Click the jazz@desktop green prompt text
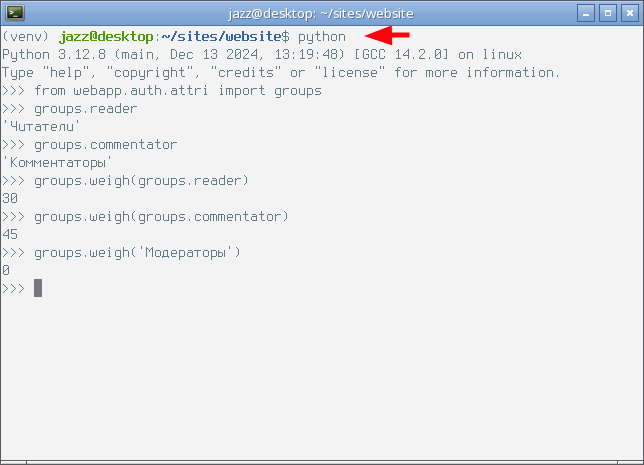 pyautogui.click(x=106, y=37)
